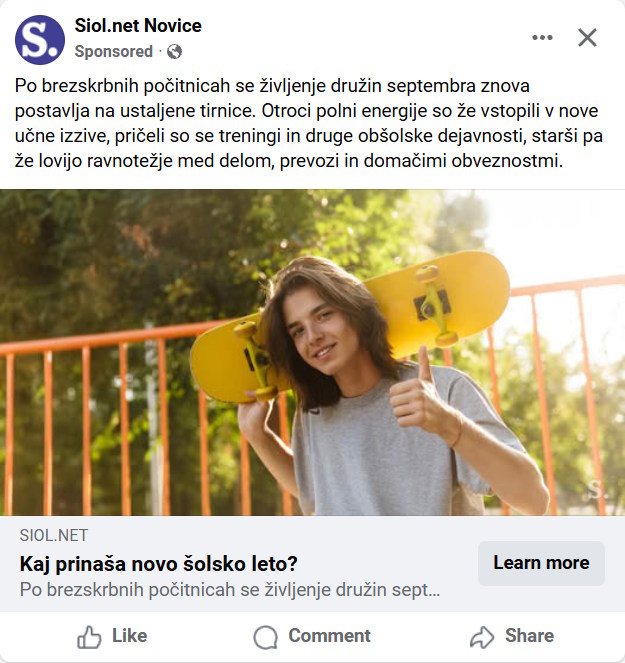Image resolution: width=625 pixels, height=663 pixels.
Task: Click the Siol.net Novice page name
Action: [x=138, y=26]
